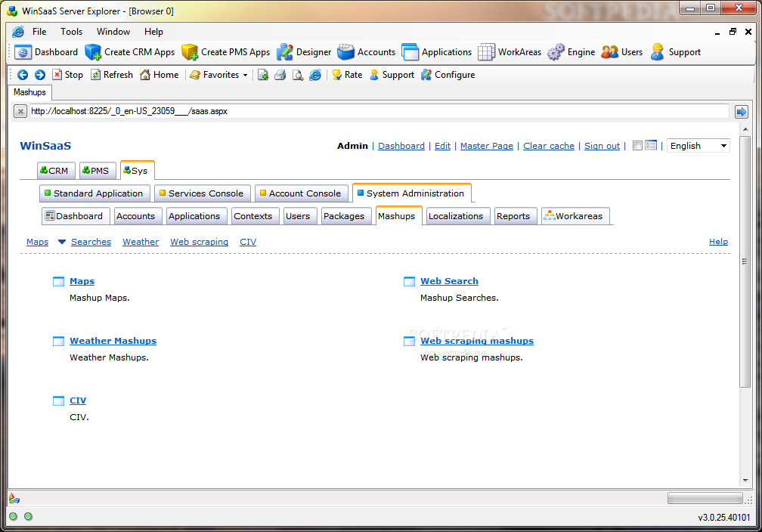Image resolution: width=762 pixels, height=532 pixels.
Task: Toggle the checkbox next to Sign out
Action: [637, 145]
